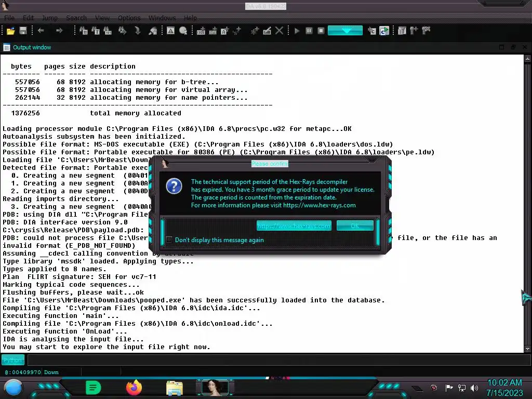
Task: Click the '@:00409970 Down' status bar entry
Action: point(32,372)
